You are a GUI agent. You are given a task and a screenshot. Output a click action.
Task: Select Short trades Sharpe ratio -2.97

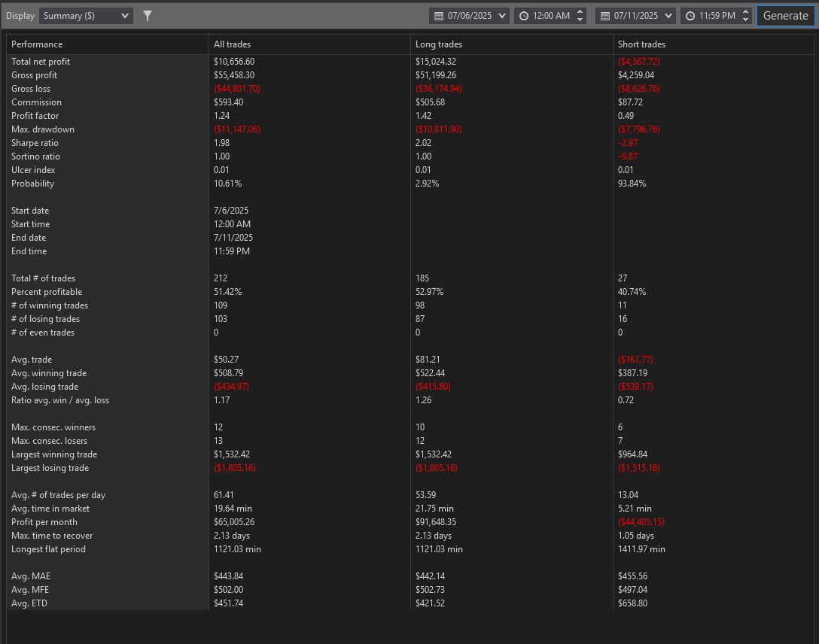click(628, 143)
